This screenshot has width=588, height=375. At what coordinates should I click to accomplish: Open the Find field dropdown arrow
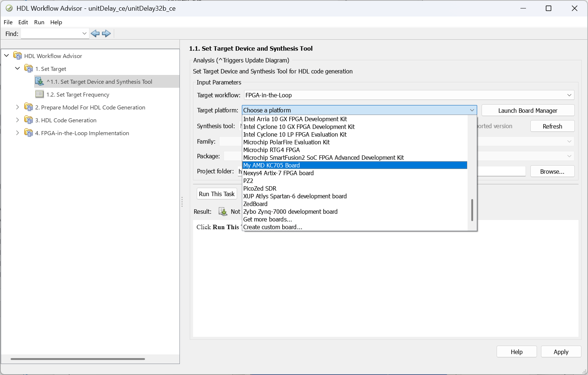pos(84,33)
